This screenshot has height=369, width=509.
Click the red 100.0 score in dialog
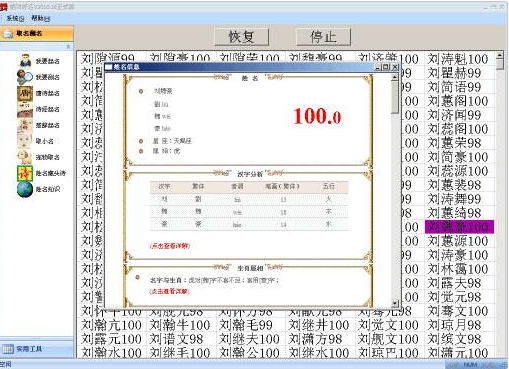tap(317, 116)
